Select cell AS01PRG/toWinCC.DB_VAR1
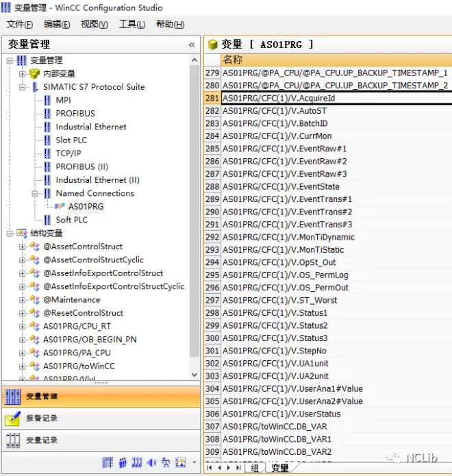Image resolution: width=452 pixels, height=476 pixels. [x=336, y=439]
